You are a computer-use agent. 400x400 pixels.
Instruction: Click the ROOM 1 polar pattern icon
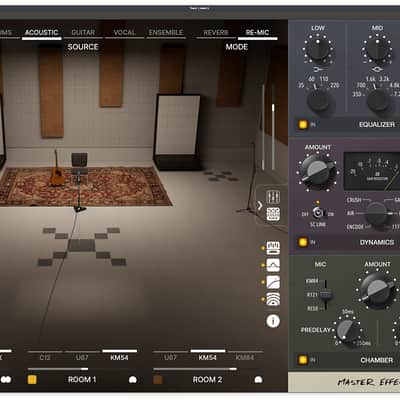tap(133, 380)
